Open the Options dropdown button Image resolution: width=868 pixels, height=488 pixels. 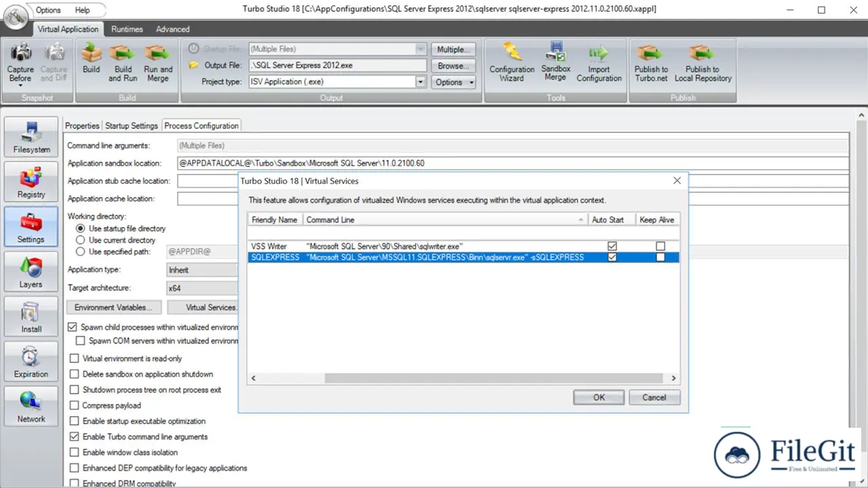(x=454, y=82)
